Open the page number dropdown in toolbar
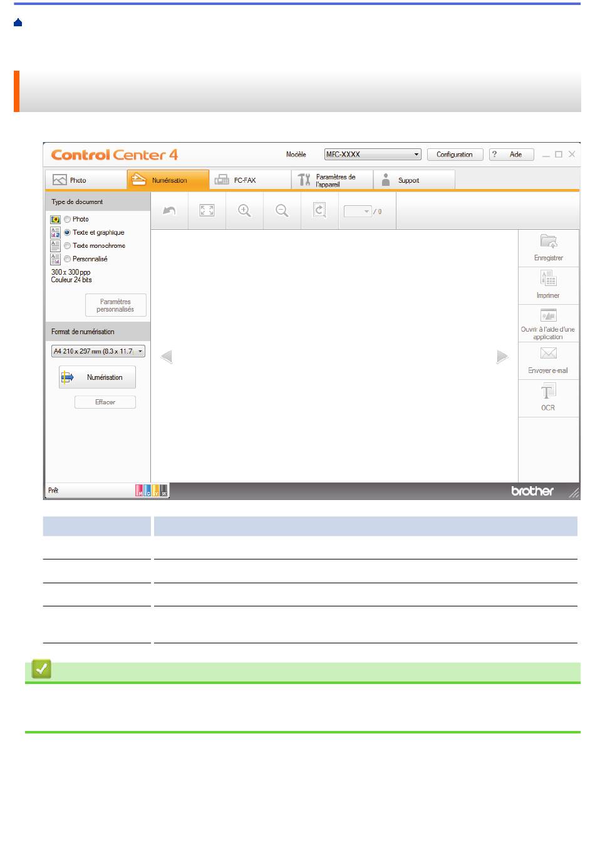The height and width of the screenshot is (868, 595). (x=358, y=212)
